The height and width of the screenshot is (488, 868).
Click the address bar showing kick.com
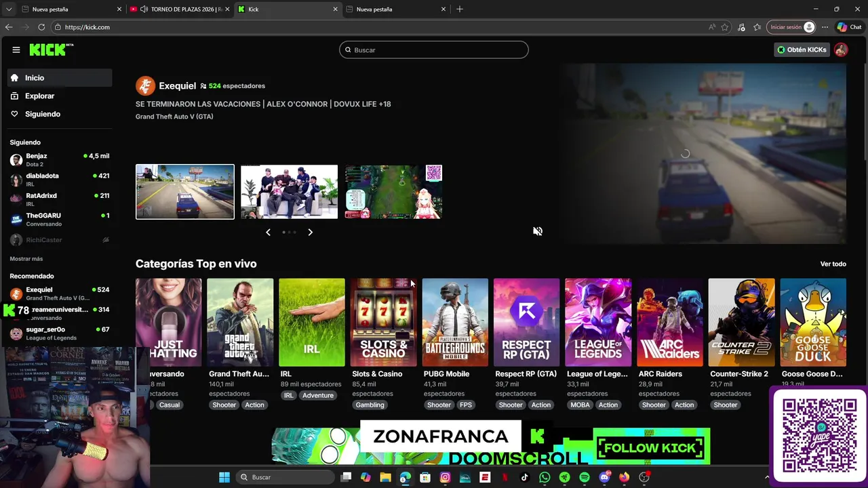click(x=380, y=27)
